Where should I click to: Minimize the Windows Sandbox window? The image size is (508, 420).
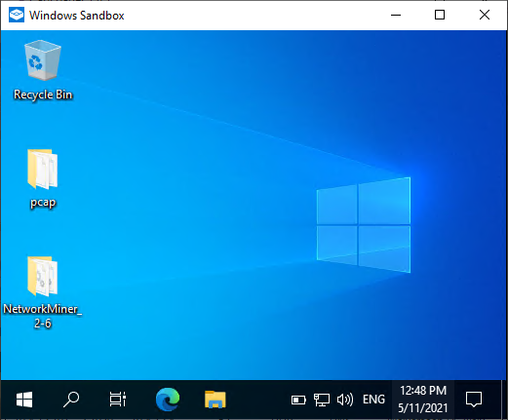coord(396,15)
